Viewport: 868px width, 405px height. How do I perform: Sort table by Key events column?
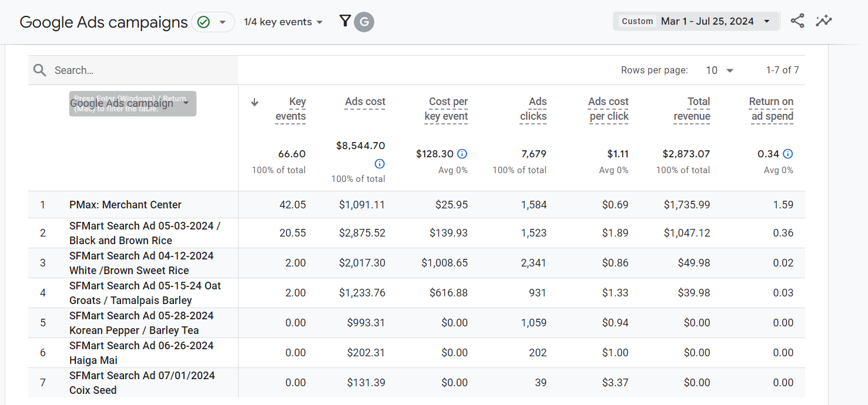coord(291,109)
